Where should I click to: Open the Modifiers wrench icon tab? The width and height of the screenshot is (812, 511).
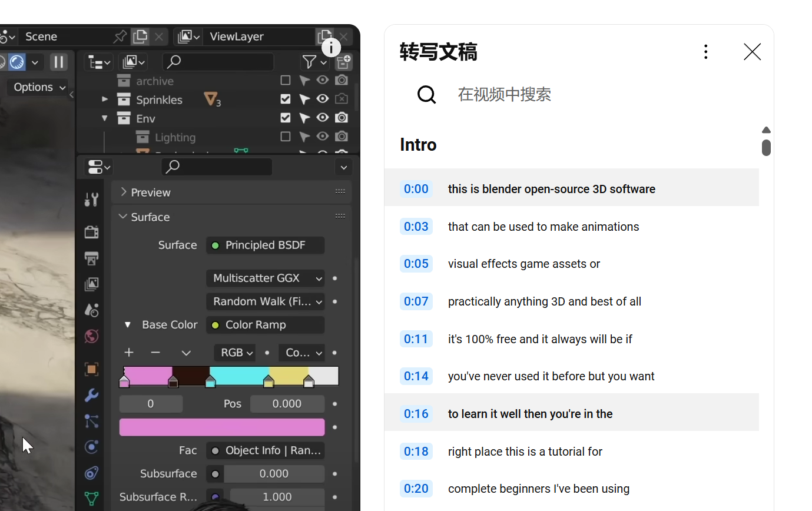coord(91,395)
